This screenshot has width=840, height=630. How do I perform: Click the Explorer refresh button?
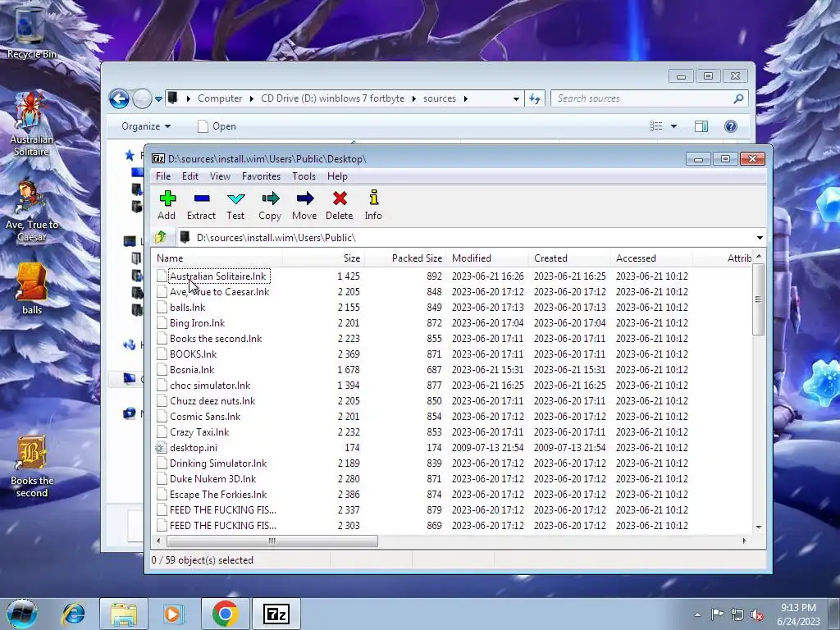point(535,98)
